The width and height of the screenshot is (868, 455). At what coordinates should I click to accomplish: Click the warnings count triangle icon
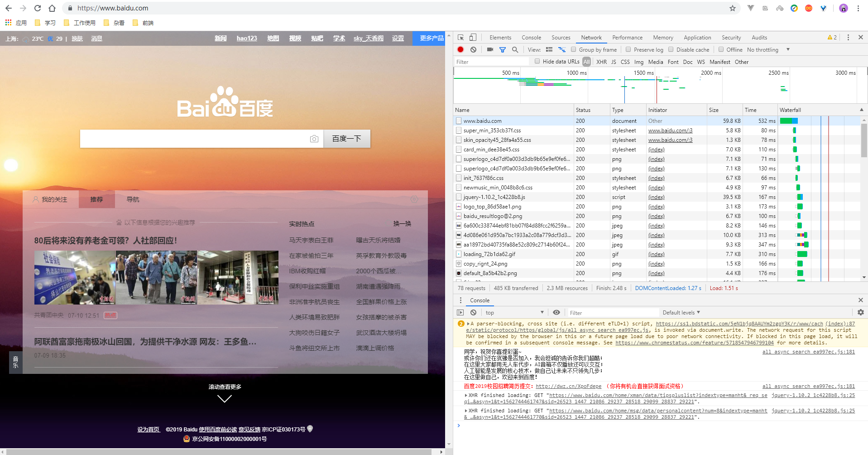coord(832,38)
